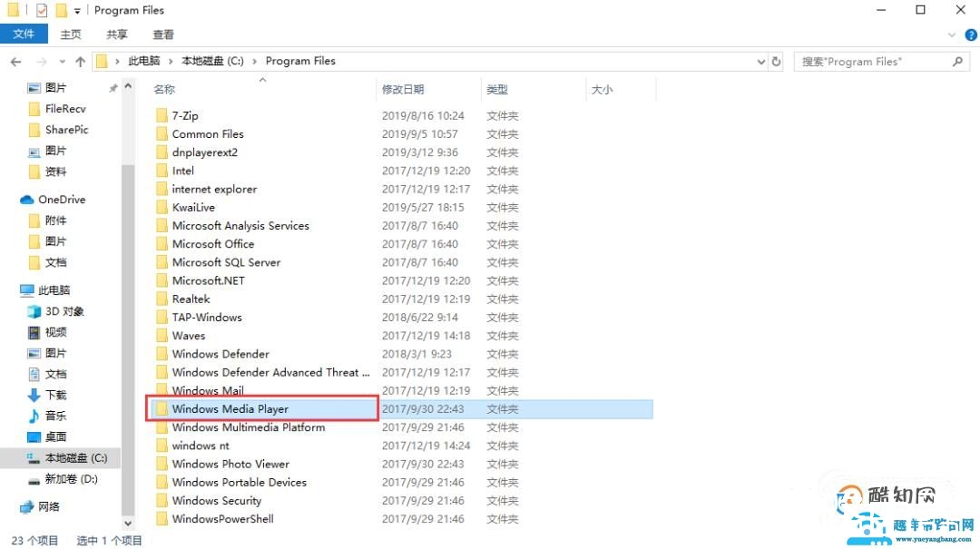Select the TAP-Windows folder

pos(207,317)
